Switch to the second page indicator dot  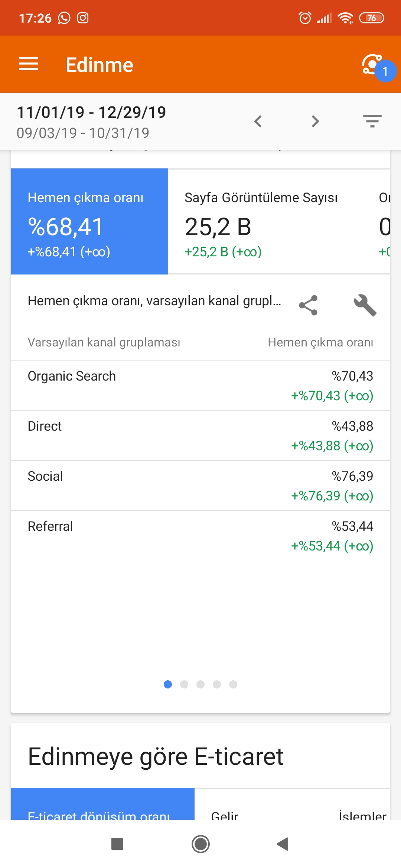[x=184, y=684]
